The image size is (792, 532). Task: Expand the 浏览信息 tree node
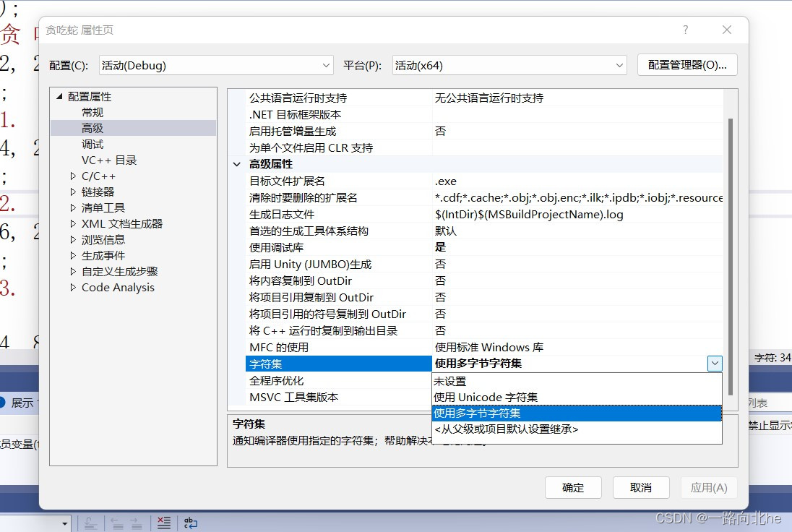tap(73, 239)
